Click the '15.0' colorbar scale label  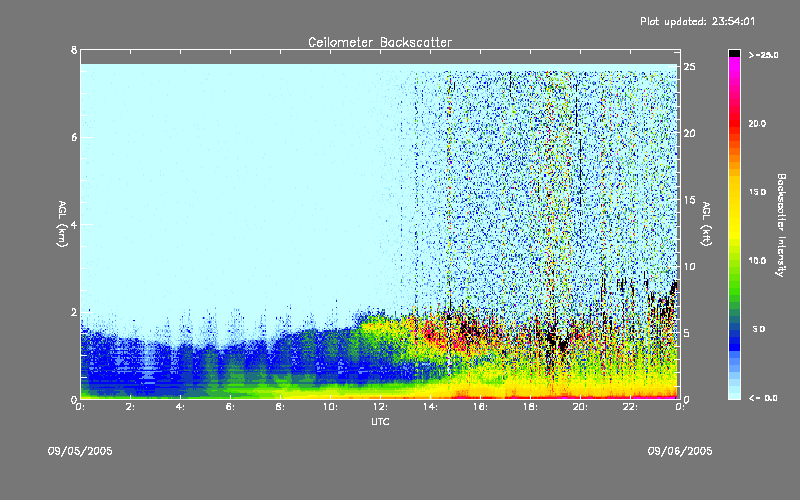coord(758,192)
